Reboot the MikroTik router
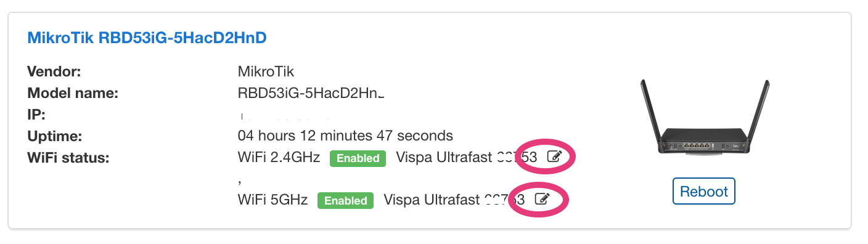Screen dimensions: 868x244 (x=704, y=192)
